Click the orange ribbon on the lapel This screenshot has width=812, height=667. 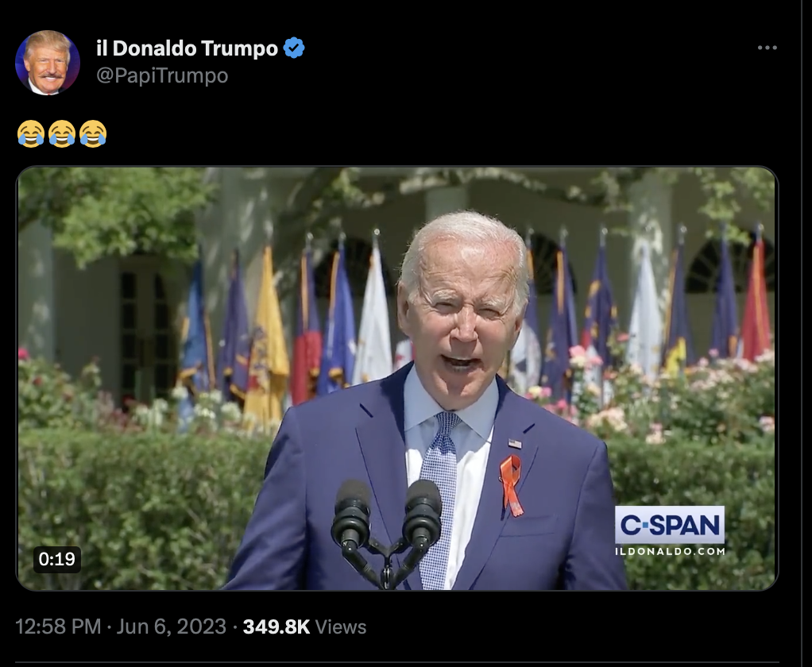(x=512, y=485)
